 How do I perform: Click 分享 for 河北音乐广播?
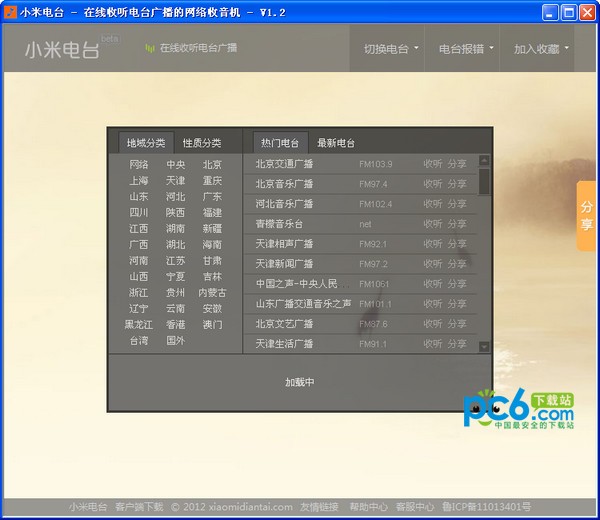(x=457, y=204)
